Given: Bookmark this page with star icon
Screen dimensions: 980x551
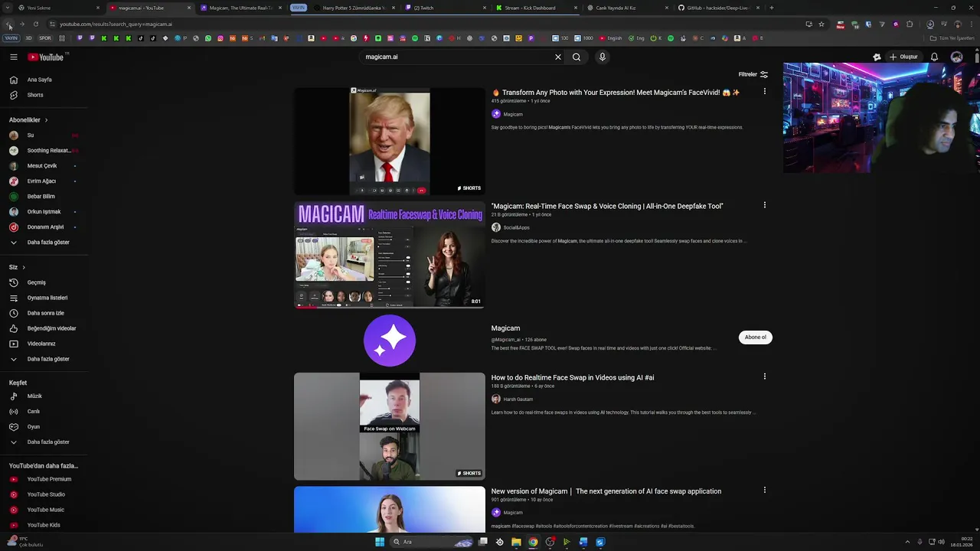Looking at the screenshot, I should [822, 24].
